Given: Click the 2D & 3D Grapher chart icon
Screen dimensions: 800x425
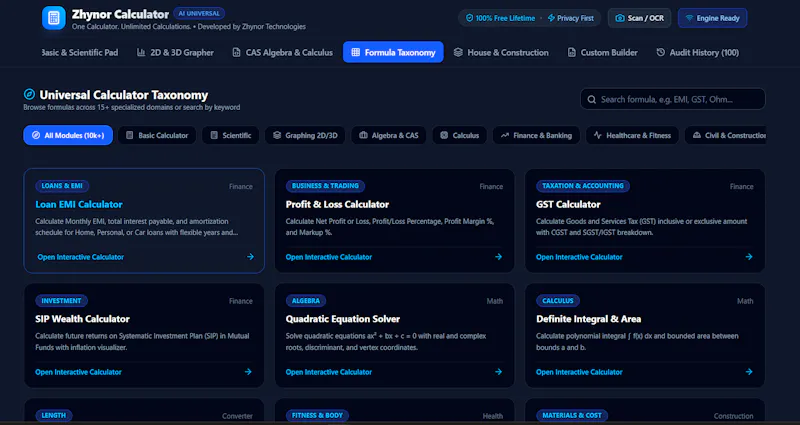Looking at the screenshot, I should pos(141,52).
